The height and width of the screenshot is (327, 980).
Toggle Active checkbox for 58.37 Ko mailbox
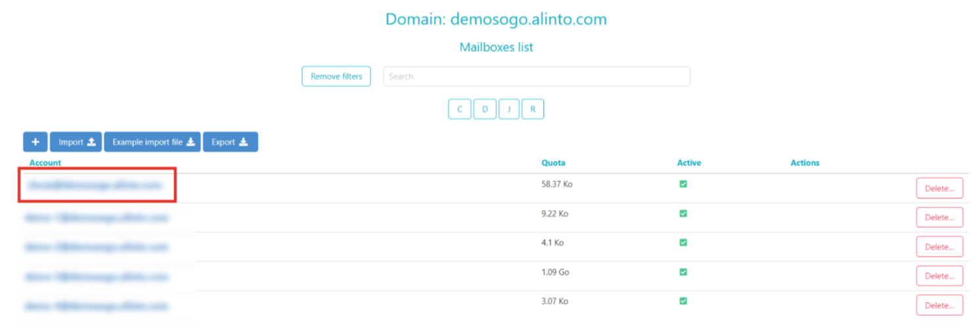coord(683,185)
